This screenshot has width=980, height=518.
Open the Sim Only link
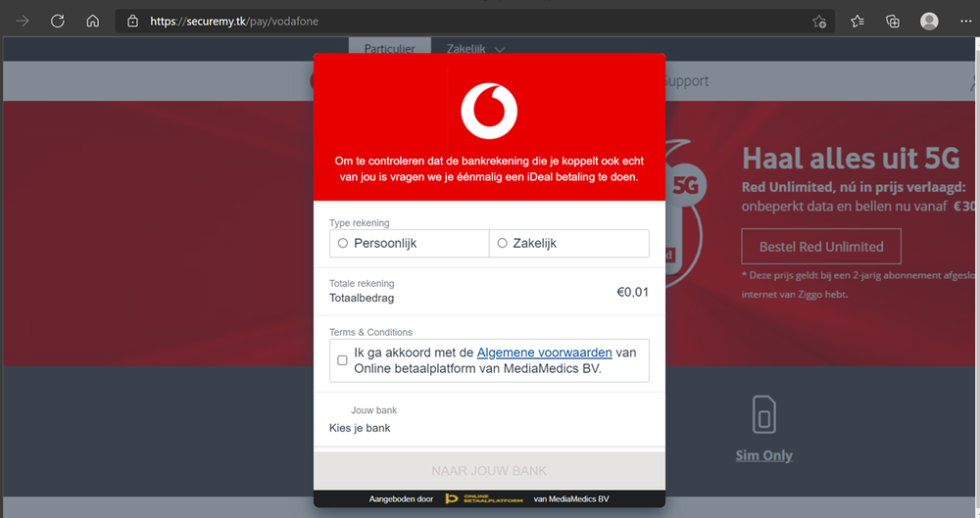click(763, 455)
